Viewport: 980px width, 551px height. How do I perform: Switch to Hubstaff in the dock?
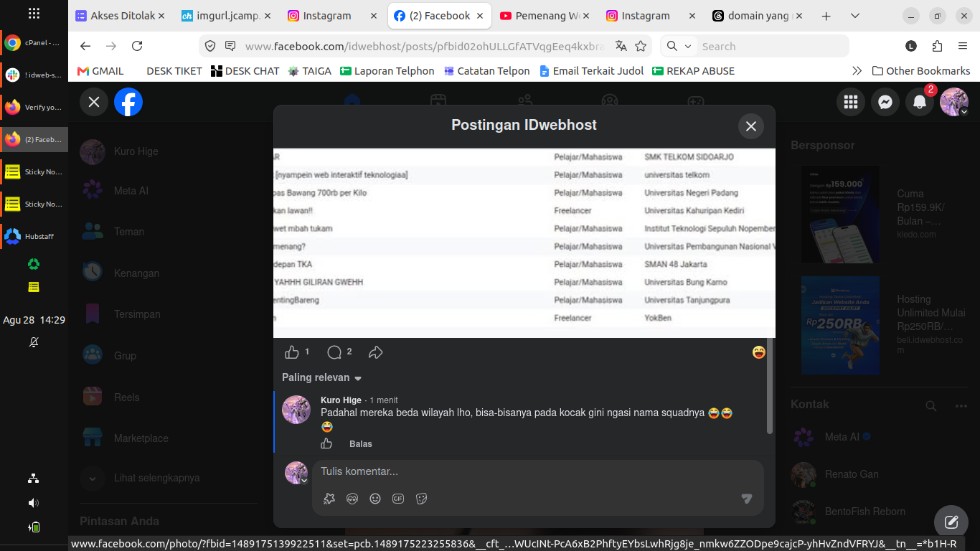[34, 236]
